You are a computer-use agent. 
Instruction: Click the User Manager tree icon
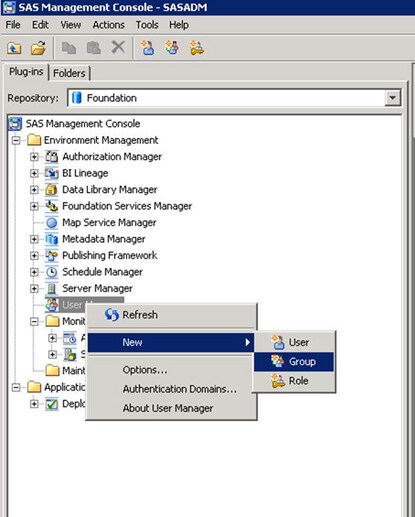point(52,305)
